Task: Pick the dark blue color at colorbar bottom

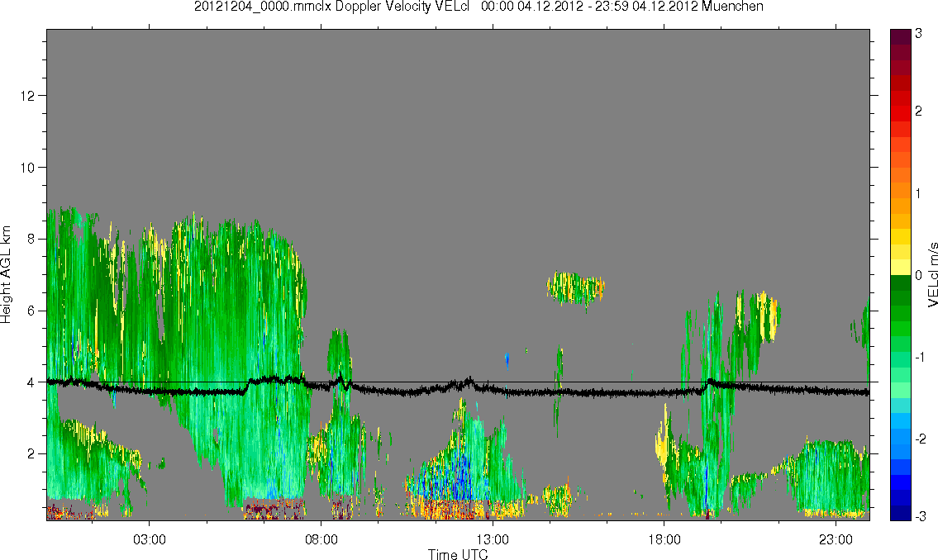Action: [901, 513]
